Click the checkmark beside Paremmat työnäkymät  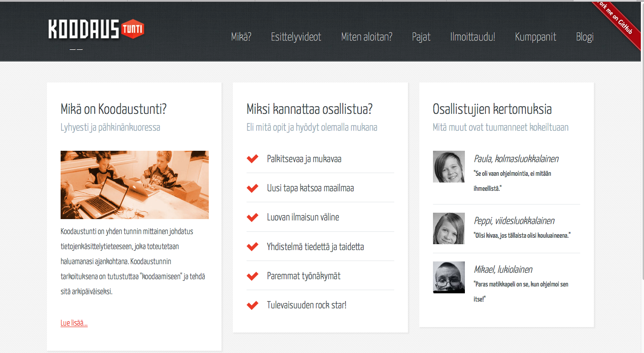pos(252,276)
